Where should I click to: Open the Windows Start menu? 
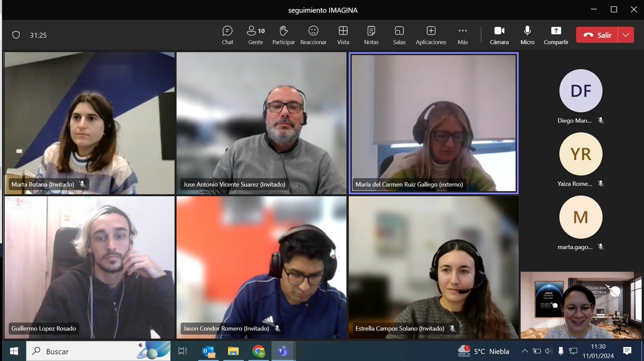coord(13,351)
